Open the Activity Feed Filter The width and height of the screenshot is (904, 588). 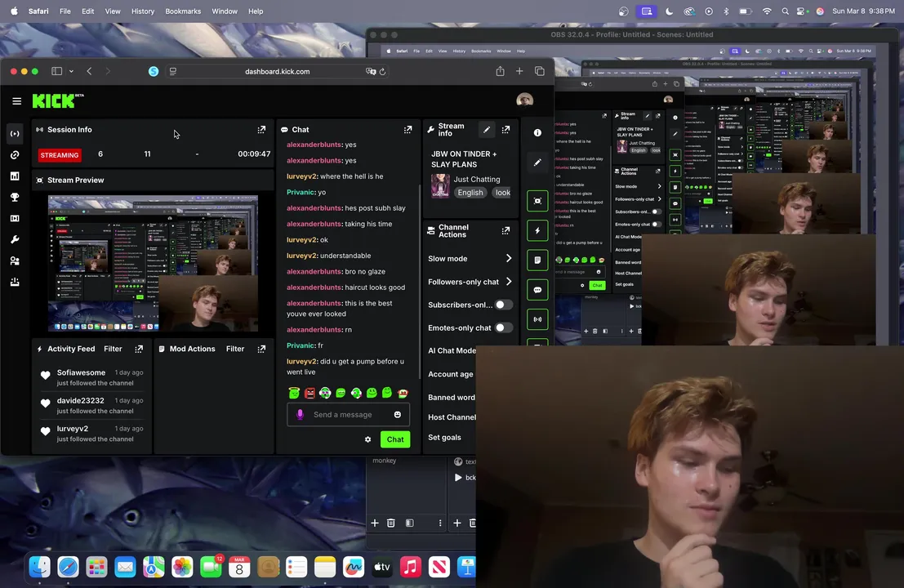113,349
